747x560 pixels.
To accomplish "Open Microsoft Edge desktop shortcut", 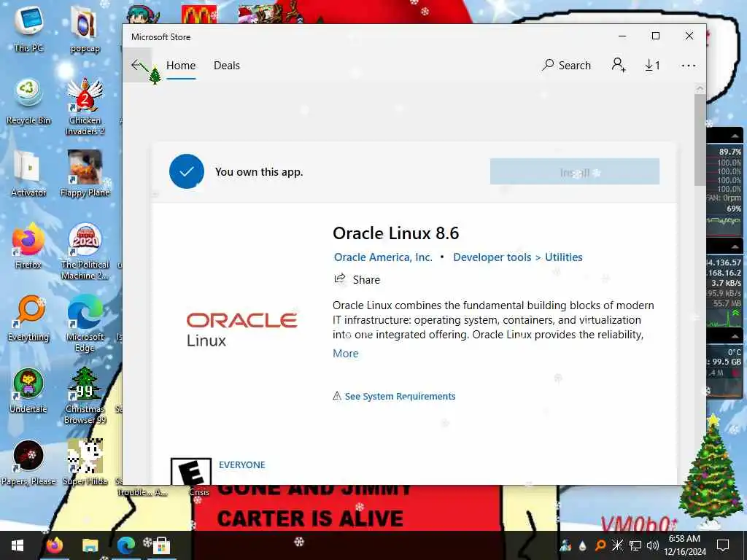I will coord(85,323).
